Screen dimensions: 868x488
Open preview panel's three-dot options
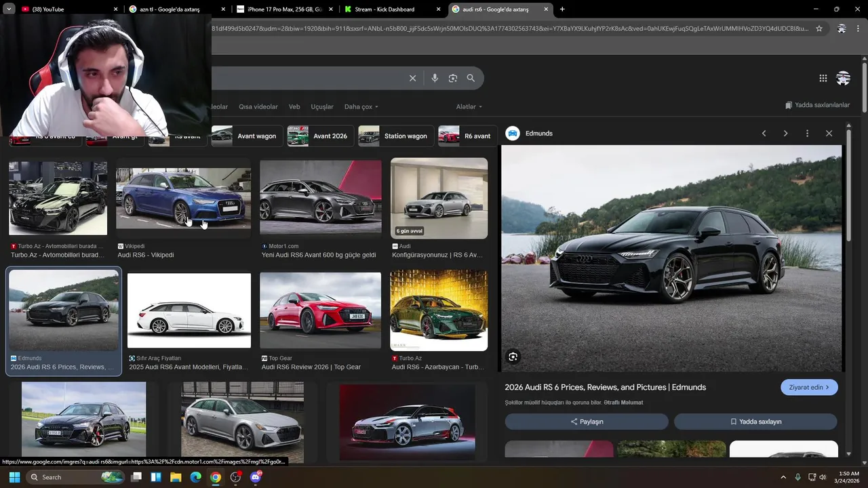(x=807, y=134)
